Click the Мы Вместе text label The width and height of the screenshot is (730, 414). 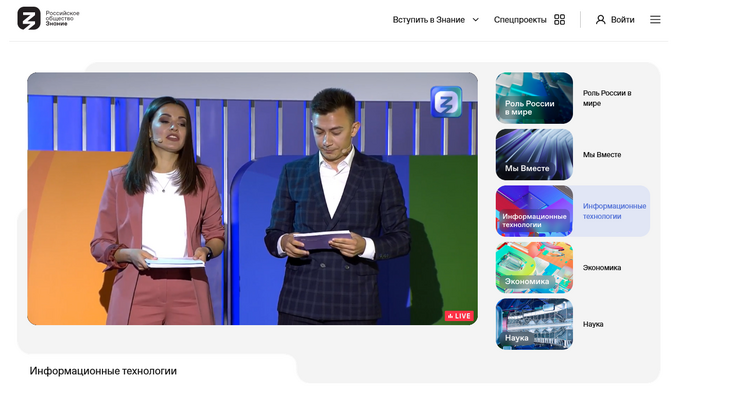602,155
